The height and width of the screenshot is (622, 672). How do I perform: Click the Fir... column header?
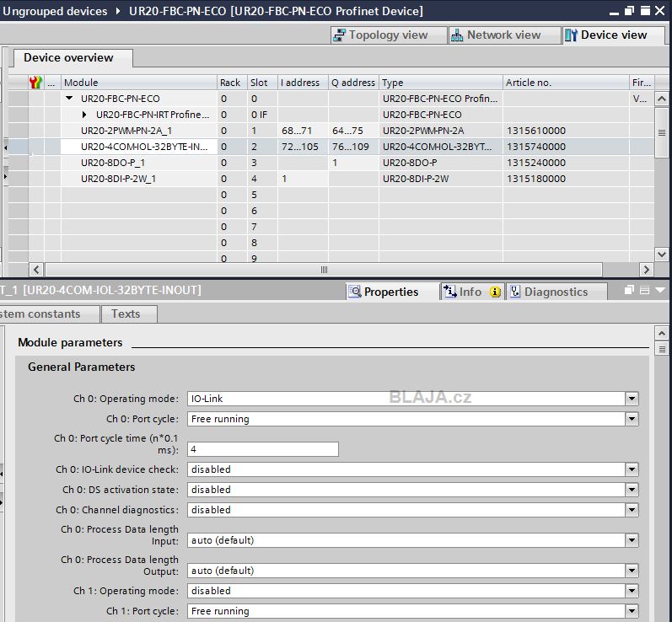642,83
